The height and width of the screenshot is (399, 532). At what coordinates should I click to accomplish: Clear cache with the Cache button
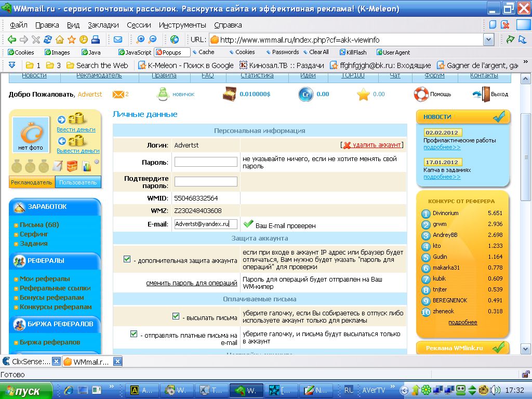pos(203,52)
